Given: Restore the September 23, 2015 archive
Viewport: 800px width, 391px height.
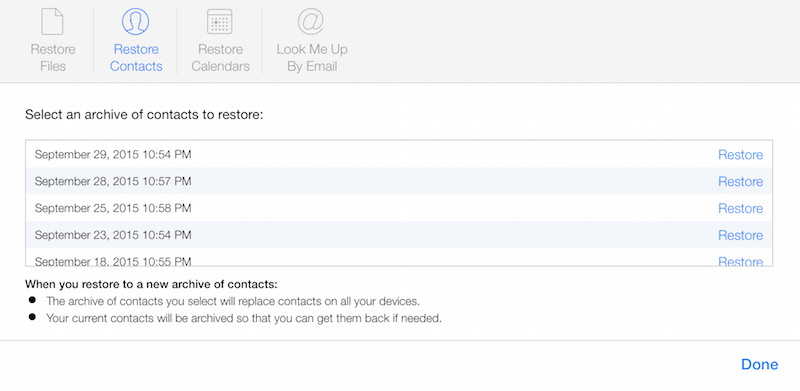Looking at the screenshot, I should coord(740,235).
